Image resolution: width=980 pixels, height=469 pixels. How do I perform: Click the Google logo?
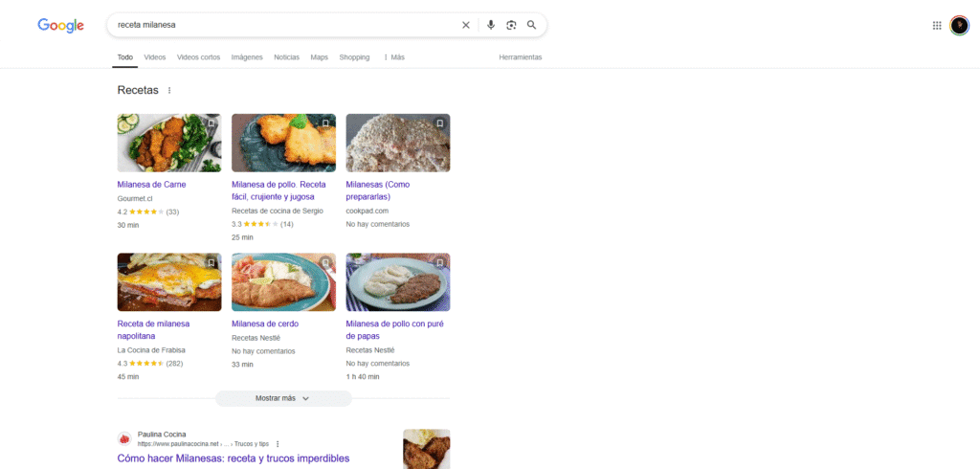[60, 25]
